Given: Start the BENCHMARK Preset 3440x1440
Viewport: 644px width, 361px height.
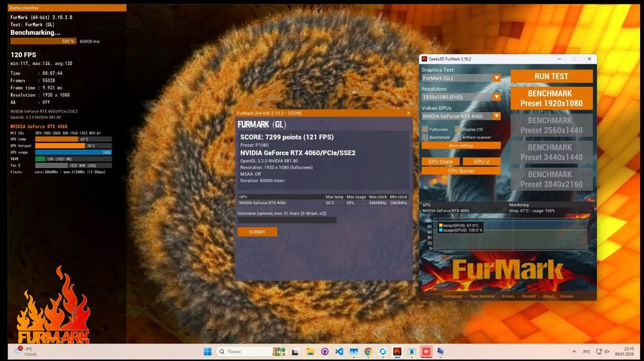Looking at the screenshot, I should (x=552, y=153).
